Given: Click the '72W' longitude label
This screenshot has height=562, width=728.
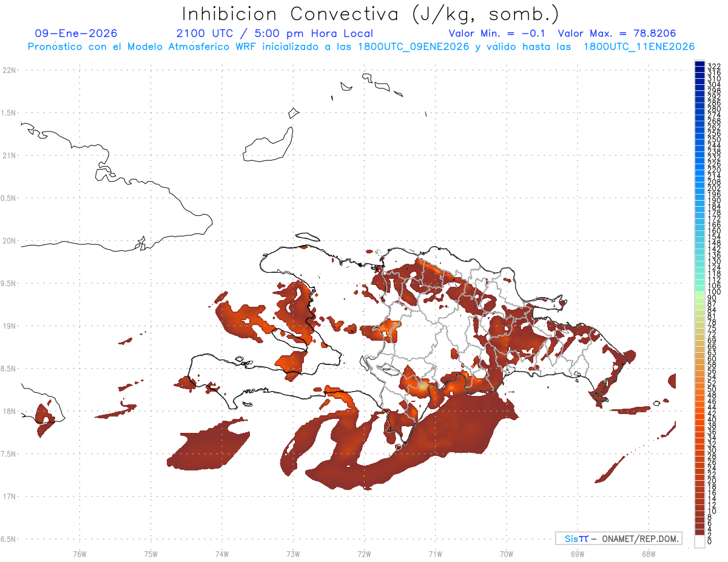Looking at the screenshot, I should pos(364,554).
